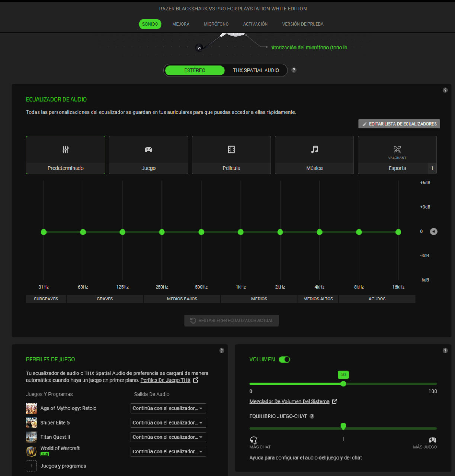The image size is (455, 476).
Task: Open help icon beside EQUILIBRIO JUEGO-CHAT
Action: click(x=312, y=416)
